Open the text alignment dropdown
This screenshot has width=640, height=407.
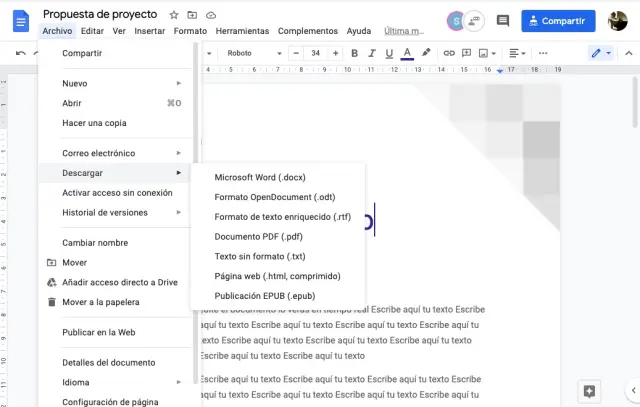(x=516, y=53)
